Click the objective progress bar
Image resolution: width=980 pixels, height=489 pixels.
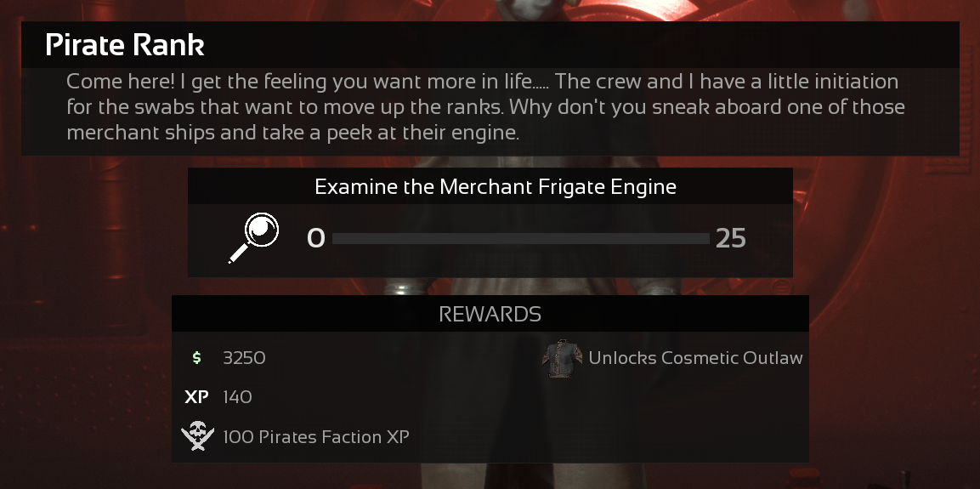point(520,239)
